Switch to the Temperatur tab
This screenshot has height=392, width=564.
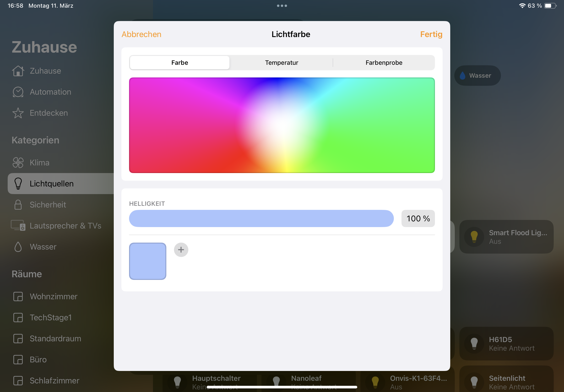pyautogui.click(x=281, y=63)
